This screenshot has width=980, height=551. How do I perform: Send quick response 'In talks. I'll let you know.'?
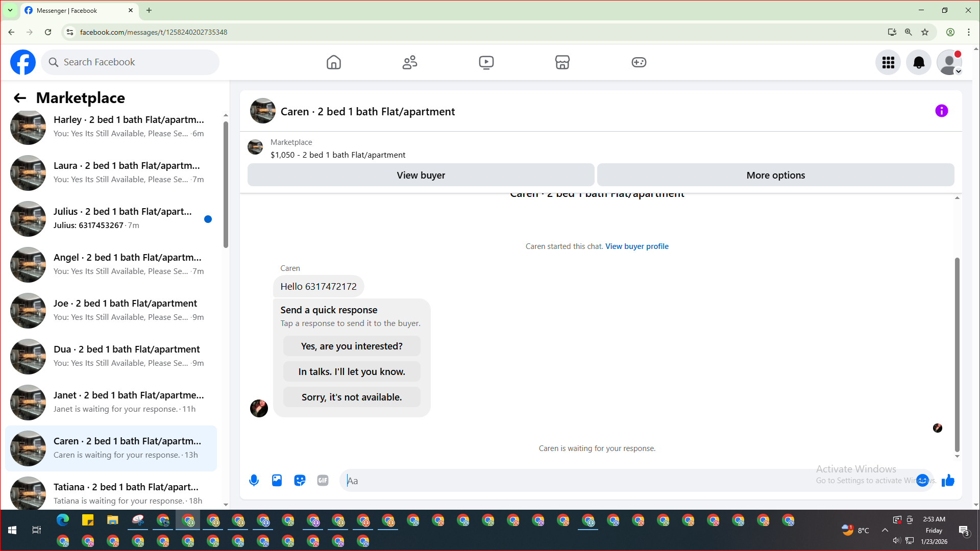[352, 371]
